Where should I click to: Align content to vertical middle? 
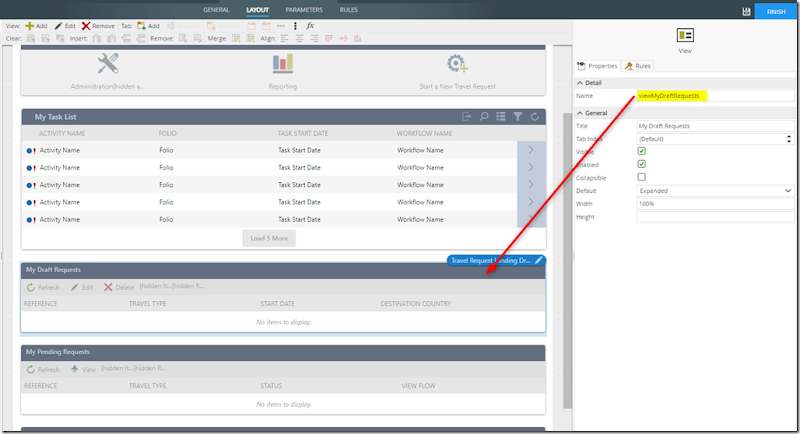[343, 38]
